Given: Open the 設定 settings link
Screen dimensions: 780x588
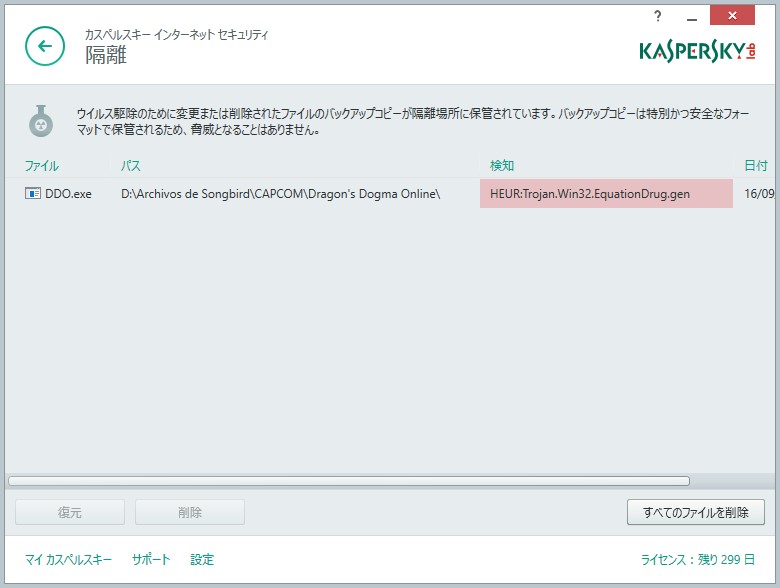Looking at the screenshot, I should (202, 560).
